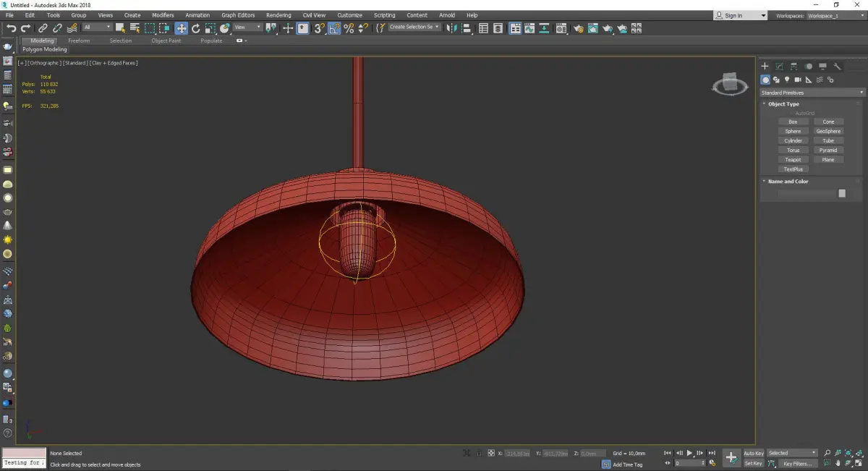
Task: Choose the Select Object tool
Action: coord(120,28)
